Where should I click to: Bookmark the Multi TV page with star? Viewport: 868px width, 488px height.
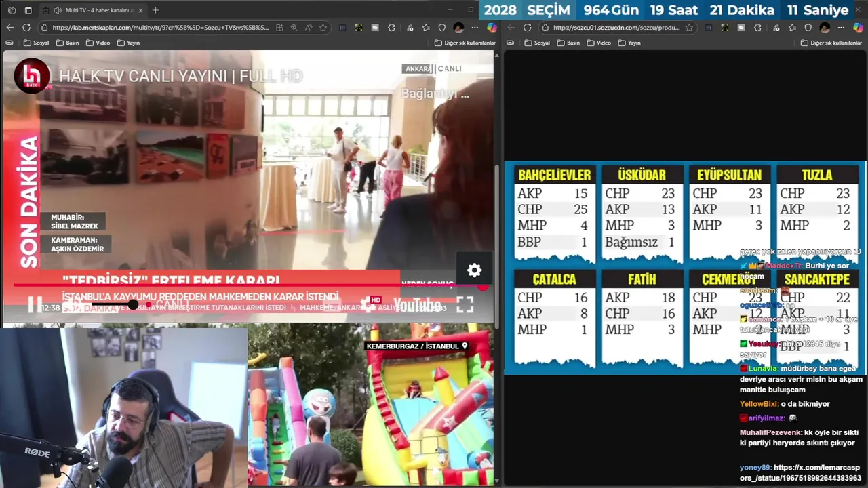323,28
